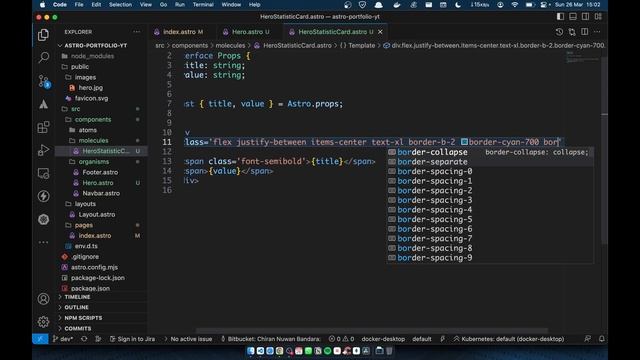Open Remote Explorer icon in activity bar
The width and height of the screenshot is (640, 360).
coord(43,173)
